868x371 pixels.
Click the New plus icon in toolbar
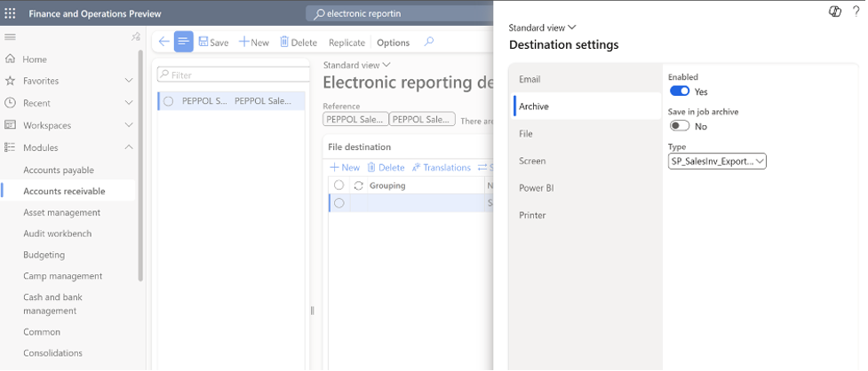pyautogui.click(x=243, y=42)
